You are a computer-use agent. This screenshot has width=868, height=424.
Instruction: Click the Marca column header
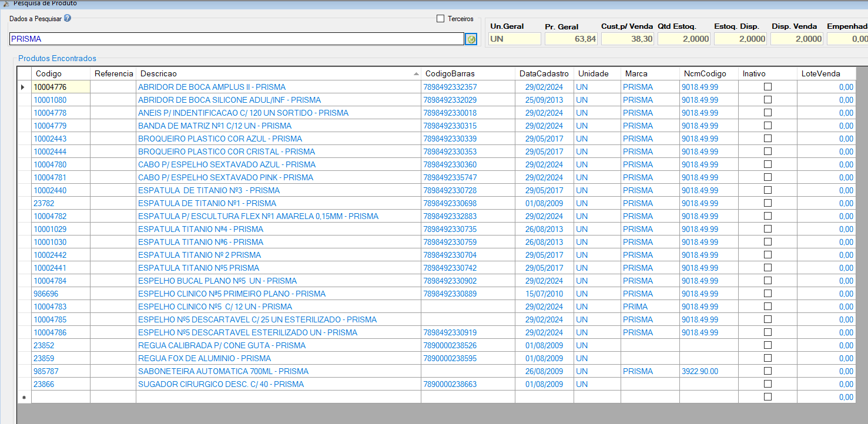tap(650, 73)
